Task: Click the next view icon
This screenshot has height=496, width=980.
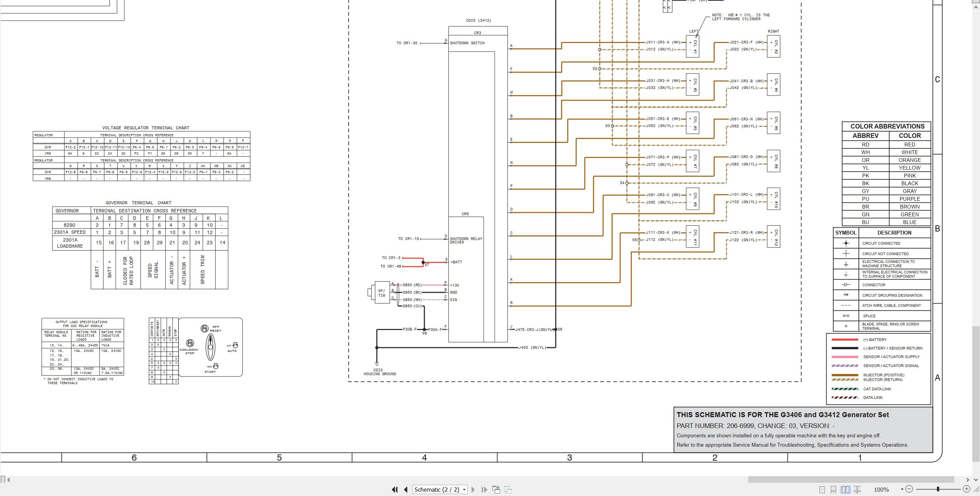Action: pyautogui.click(x=508, y=490)
